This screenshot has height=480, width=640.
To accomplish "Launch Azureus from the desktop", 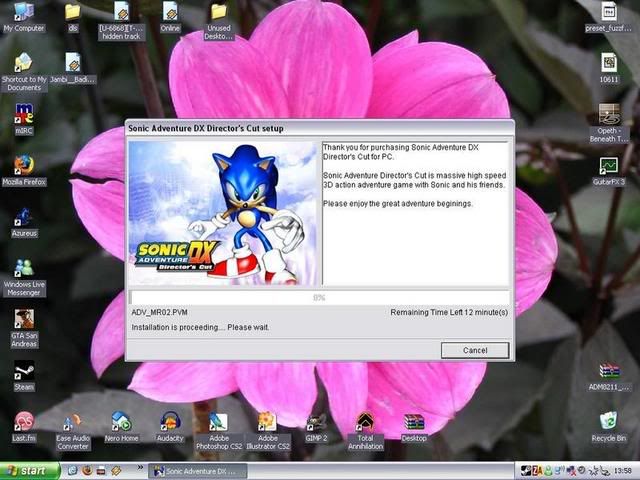I will (x=24, y=217).
